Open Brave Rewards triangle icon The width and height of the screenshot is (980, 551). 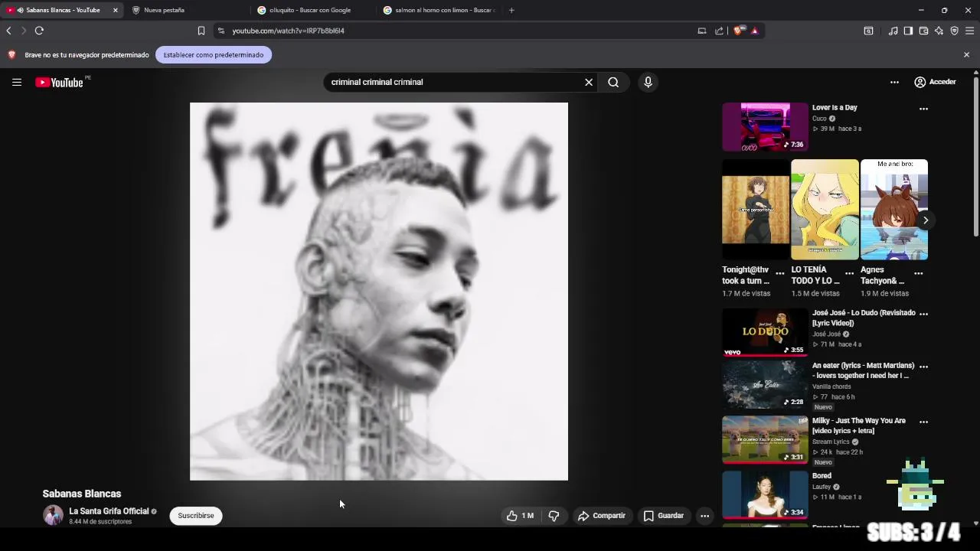point(754,31)
